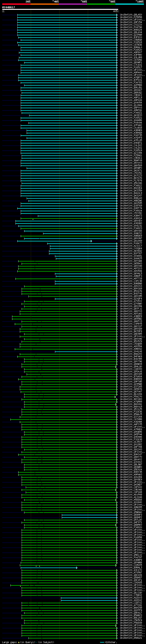The image size is (146, 644).
Task: Select hit label UniRef100_Q09054
Action: [131, 103]
